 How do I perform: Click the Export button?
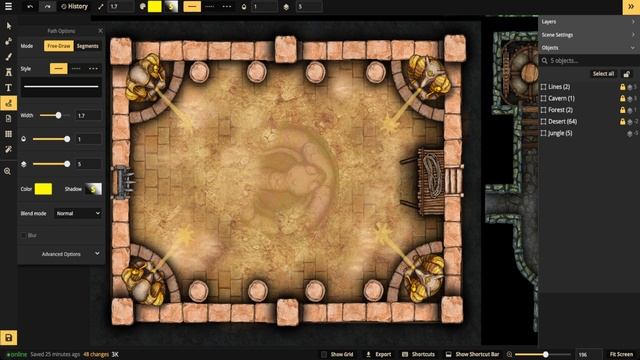[x=378, y=354]
